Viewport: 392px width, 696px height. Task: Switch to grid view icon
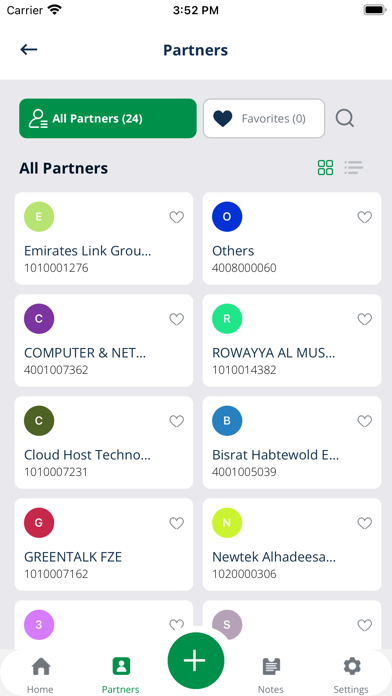pos(325,167)
